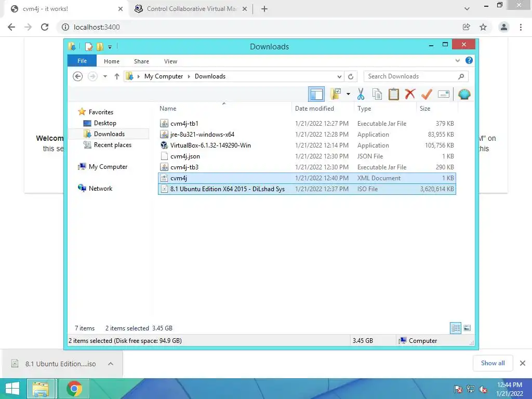Click the search magnifier icon
This screenshot has width=532, height=399.
pos(461,76)
